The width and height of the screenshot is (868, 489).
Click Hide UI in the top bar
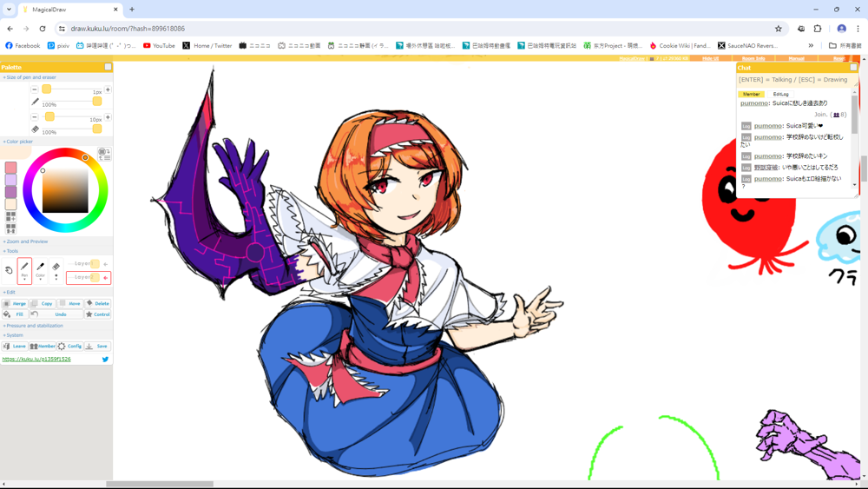click(710, 58)
